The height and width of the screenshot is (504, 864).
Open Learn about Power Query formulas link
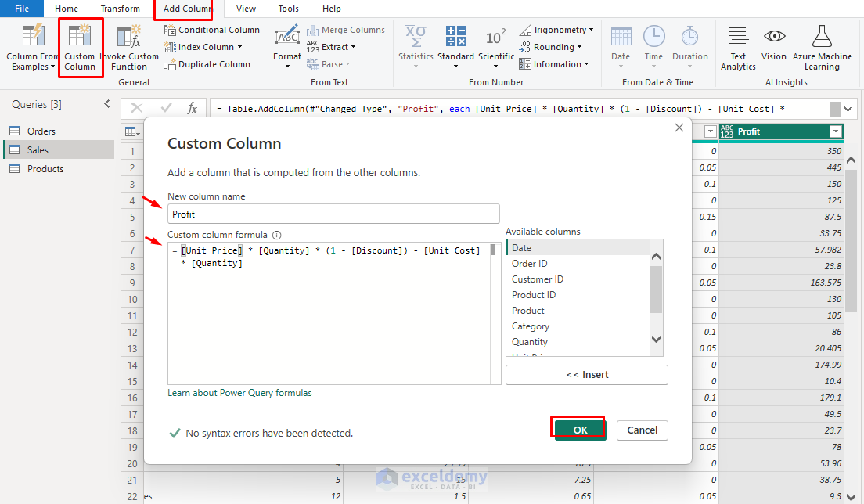pyautogui.click(x=239, y=393)
